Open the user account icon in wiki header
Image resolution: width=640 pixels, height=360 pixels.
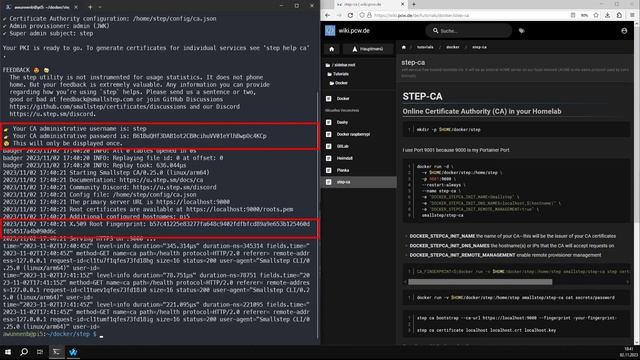624,31
